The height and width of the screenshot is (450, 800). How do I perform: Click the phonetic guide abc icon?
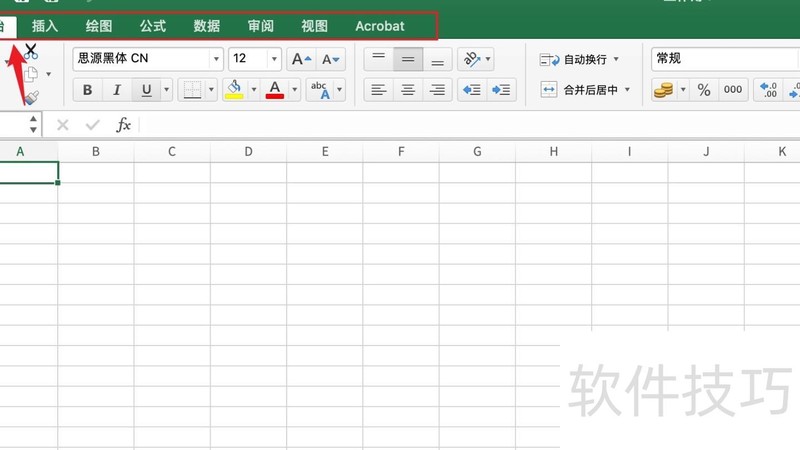pos(320,90)
